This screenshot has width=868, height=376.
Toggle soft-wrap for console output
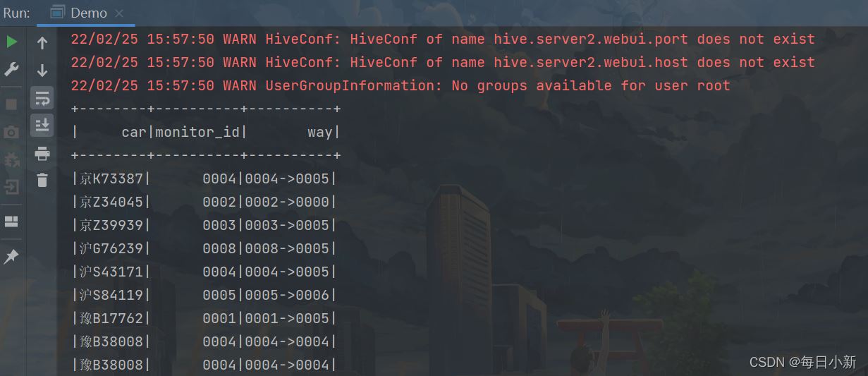[42, 97]
